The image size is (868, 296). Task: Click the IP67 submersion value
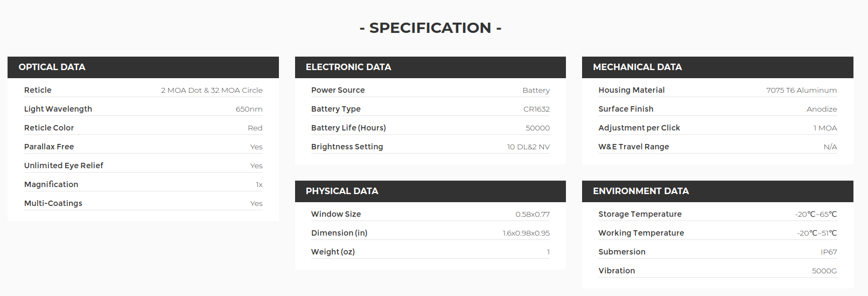829,252
